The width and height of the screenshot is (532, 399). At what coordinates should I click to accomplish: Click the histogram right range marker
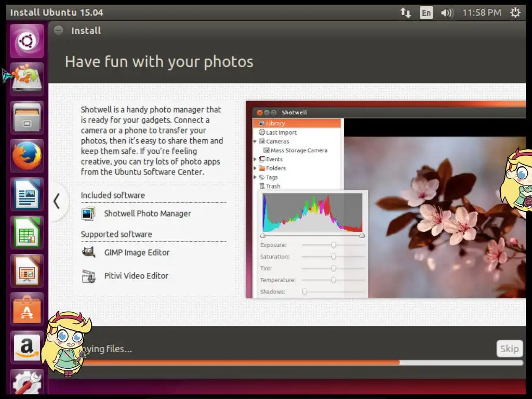pyautogui.click(x=362, y=235)
